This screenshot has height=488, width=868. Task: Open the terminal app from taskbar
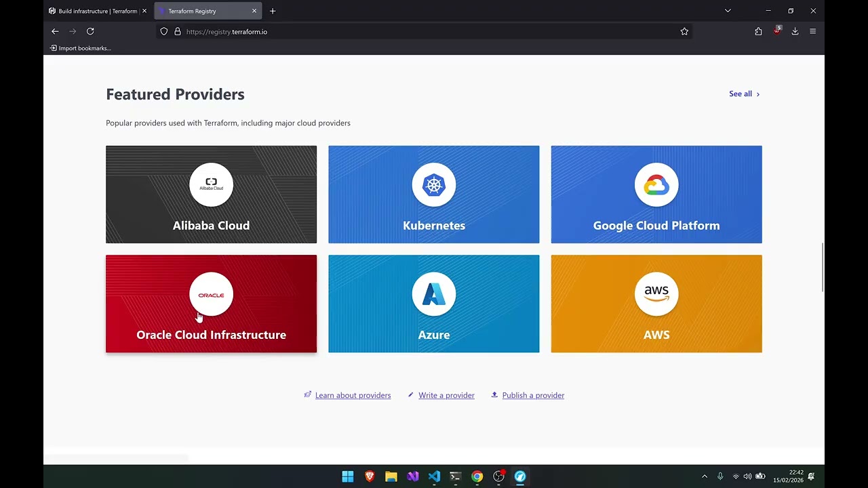point(456,476)
